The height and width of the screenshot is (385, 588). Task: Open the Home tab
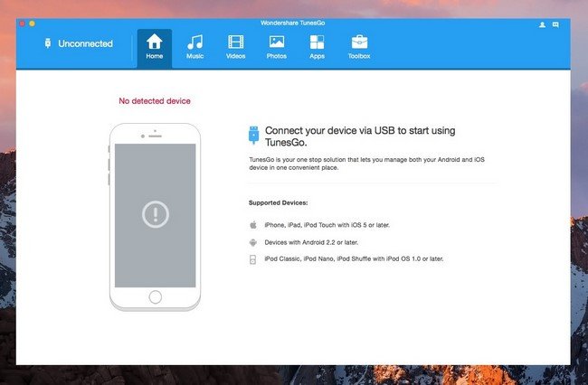[x=155, y=48]
